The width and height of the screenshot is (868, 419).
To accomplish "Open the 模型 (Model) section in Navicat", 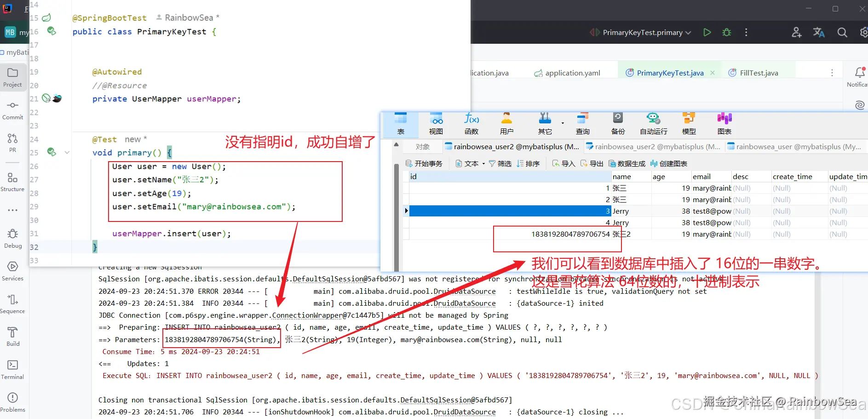I will pyautogui.click(x=689, y=123).
